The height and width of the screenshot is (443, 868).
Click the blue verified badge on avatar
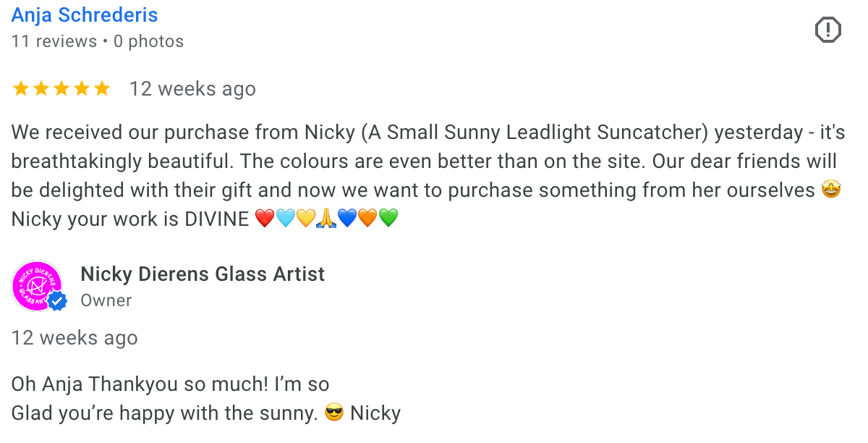point(56,301)
